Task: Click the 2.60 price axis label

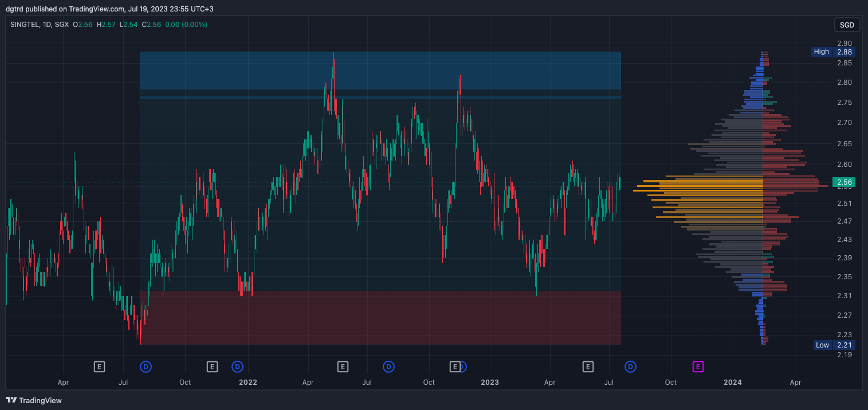Action: (845, 165)
